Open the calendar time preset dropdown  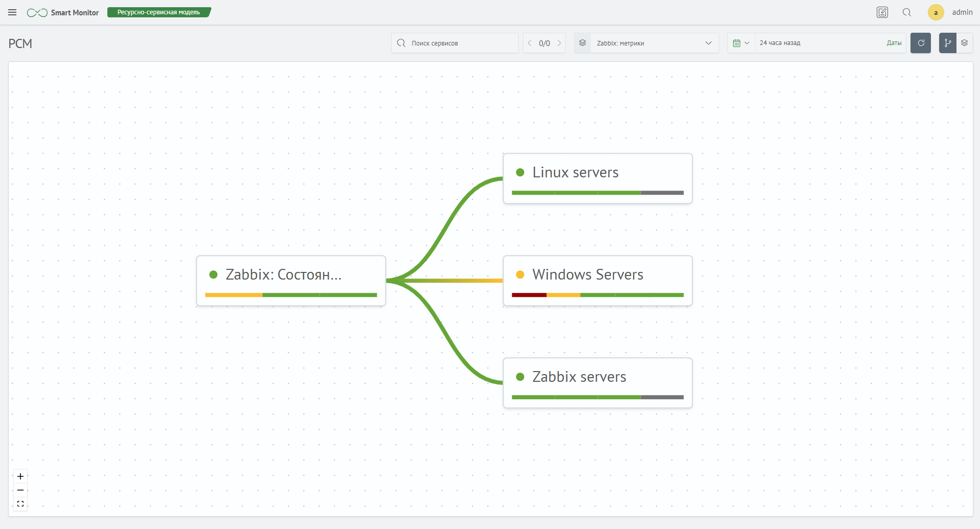741,43
